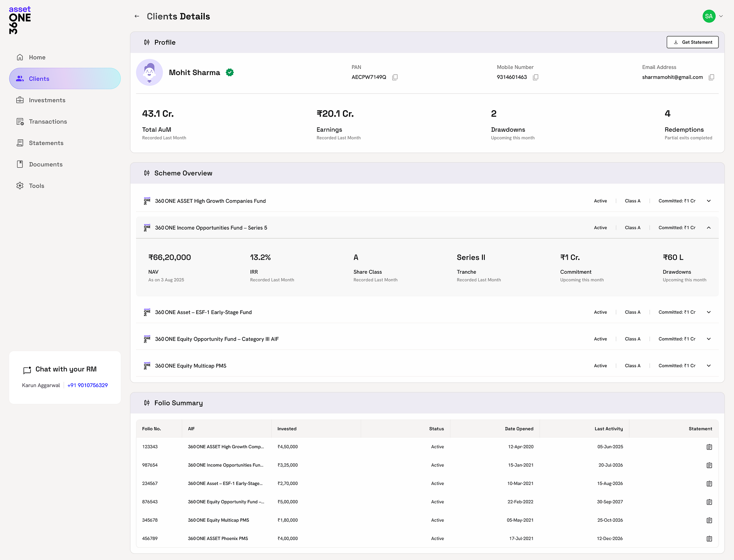Screen dimensions: 734x560
Task: Click the back arrow beside Clients Details
Action: [x=137, y=16]
